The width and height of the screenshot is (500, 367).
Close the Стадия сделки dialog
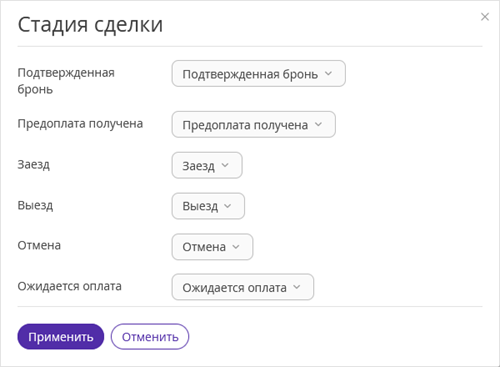click(485, 17)
